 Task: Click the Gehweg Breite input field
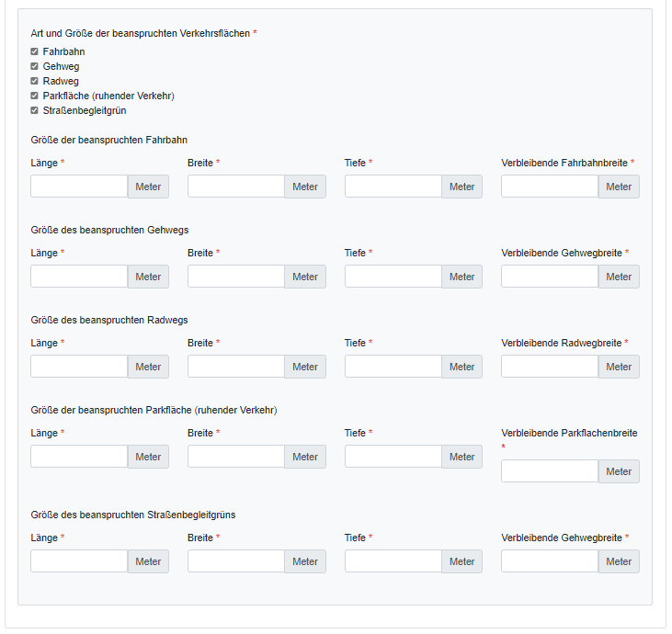click(236, 277)
